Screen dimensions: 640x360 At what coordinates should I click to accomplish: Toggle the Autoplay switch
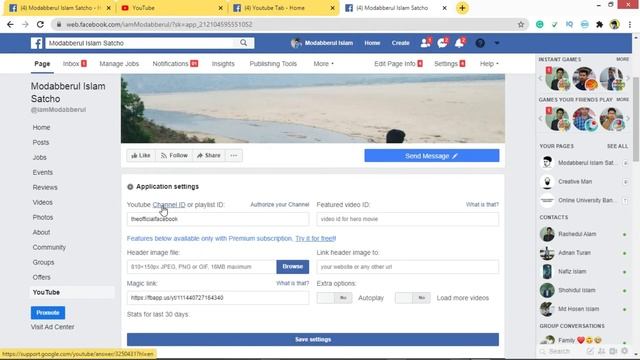coord(334,298)
